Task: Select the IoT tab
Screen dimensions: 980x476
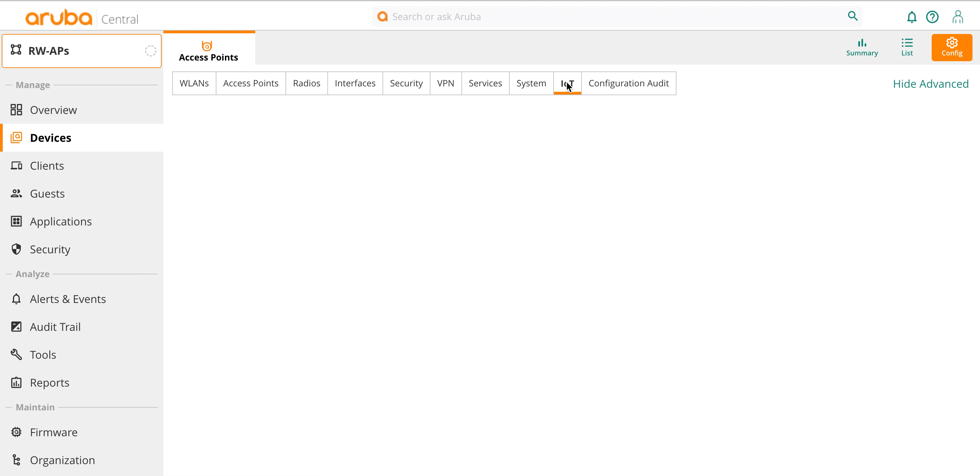Action: [567, 83]
